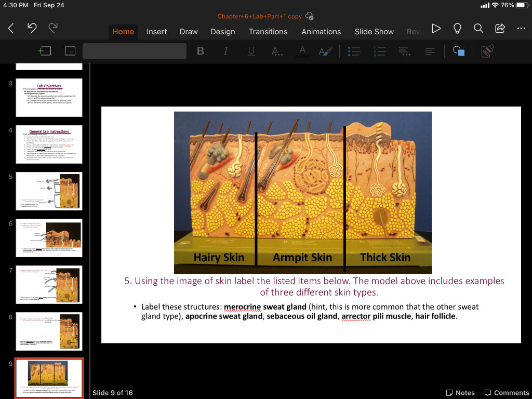The image size is (532, 399).
Task: Switch to the Animations tab
Action: pyautogui.click(x=321, y=32)
